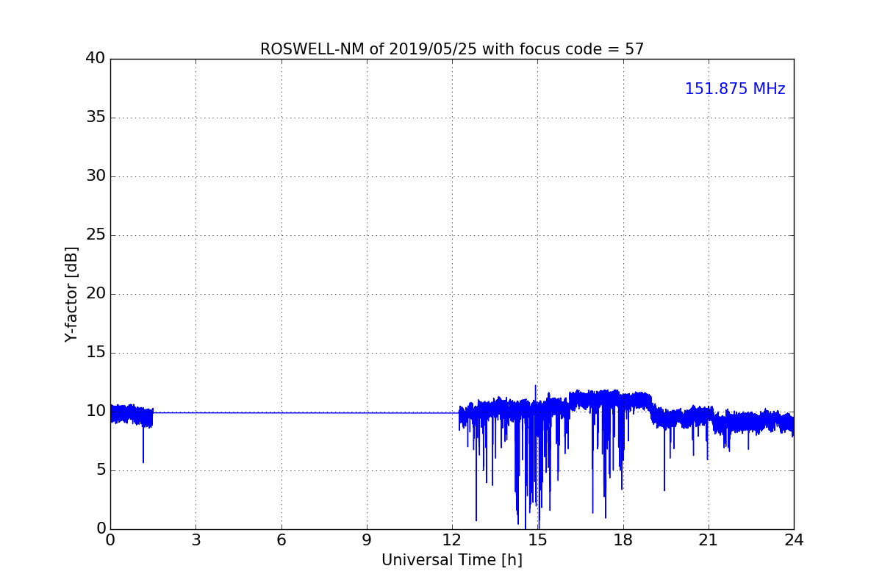
Task: Click the x-axis tick label '9'
Action: click(x=367, y=540)
